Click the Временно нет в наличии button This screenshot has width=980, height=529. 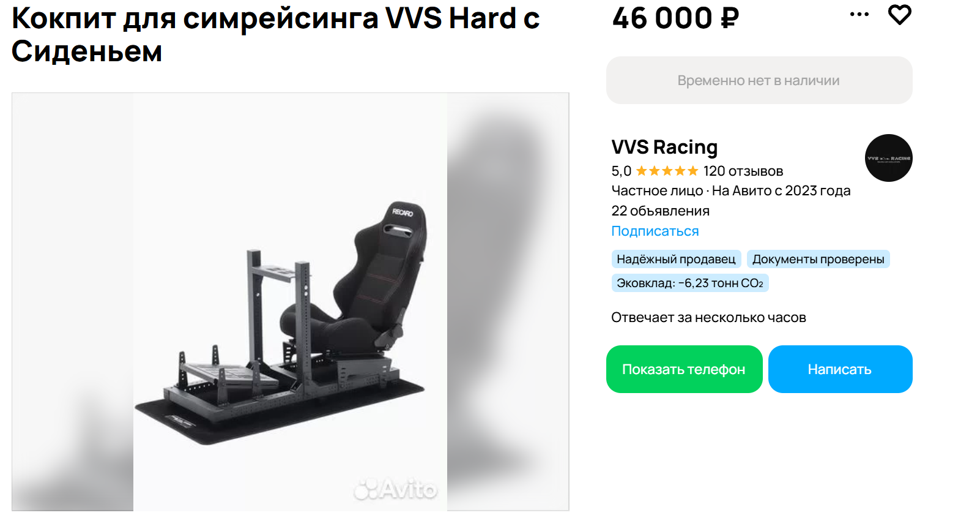(759, 80)
